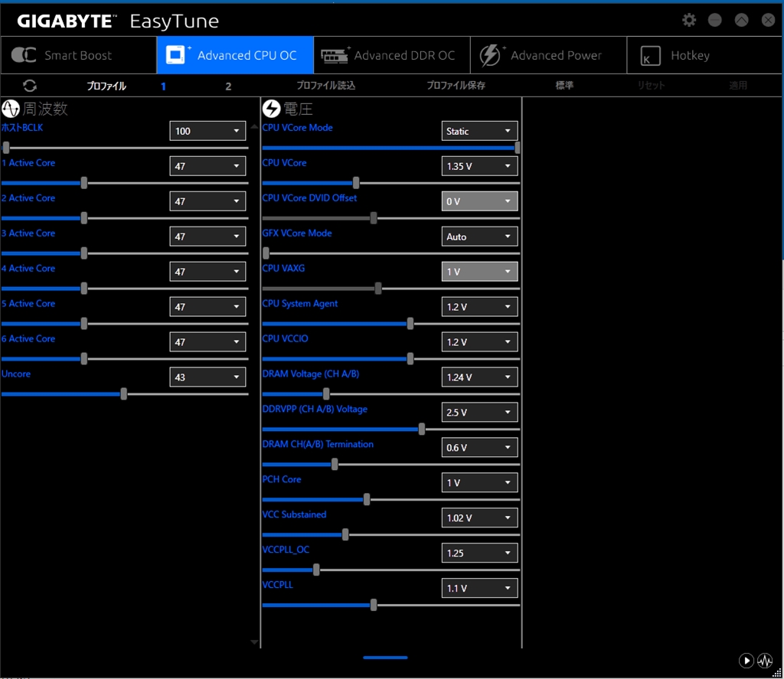Open the EasyTune settings gear

[689, 20]
